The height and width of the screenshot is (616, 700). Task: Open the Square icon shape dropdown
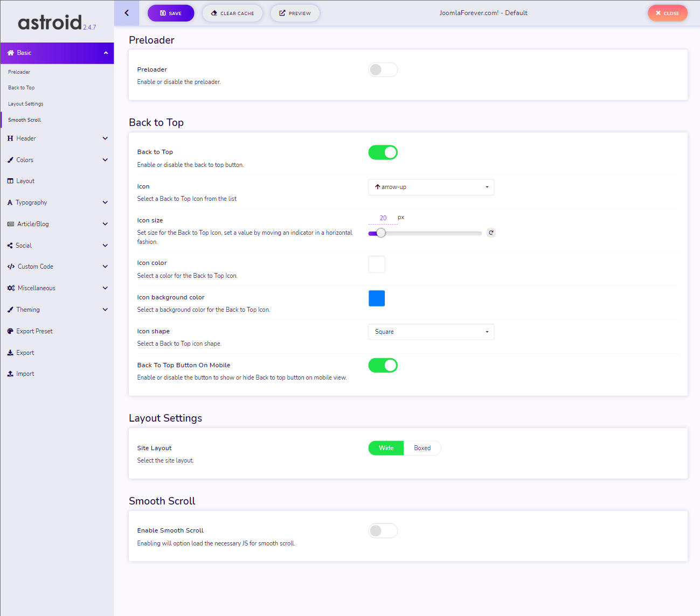[431, 332]
